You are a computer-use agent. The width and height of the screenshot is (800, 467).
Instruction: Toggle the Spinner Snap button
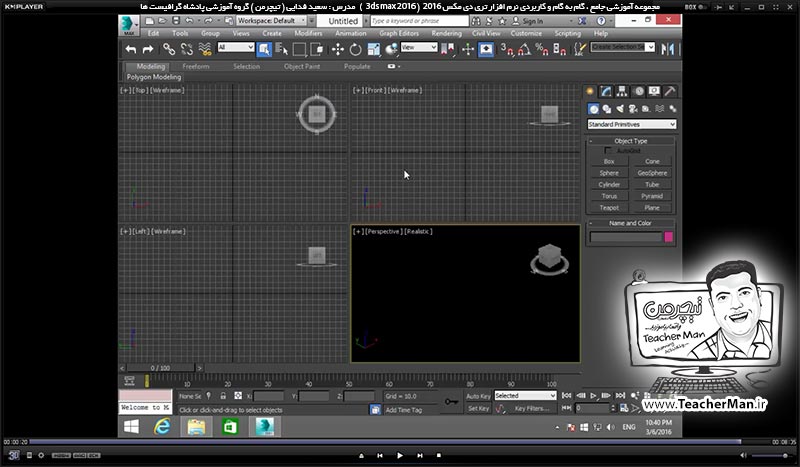(559, 49)
